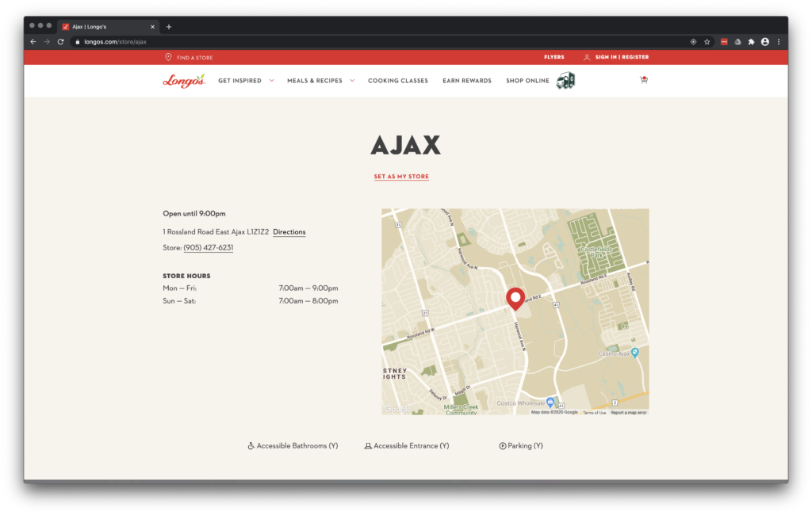The width and height of the screenshot is (812, 515).
Task: Click the red map pin marker
Action: (x=515, y=298)
